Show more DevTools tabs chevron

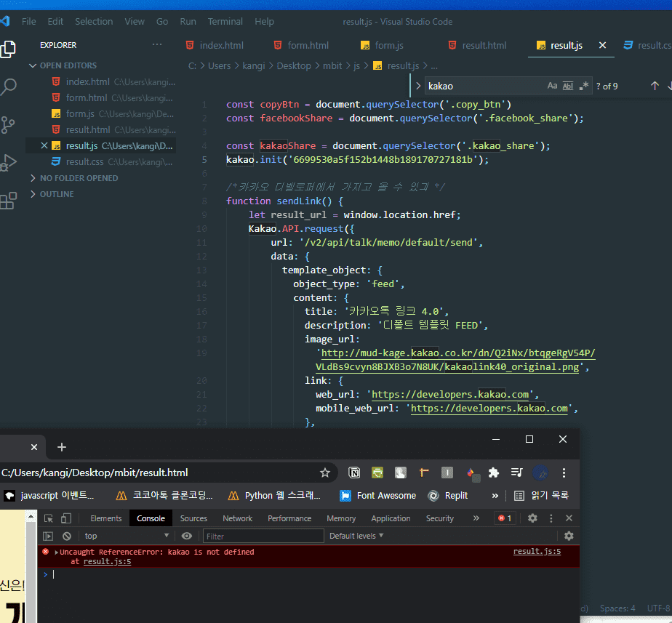click(476, 518)
